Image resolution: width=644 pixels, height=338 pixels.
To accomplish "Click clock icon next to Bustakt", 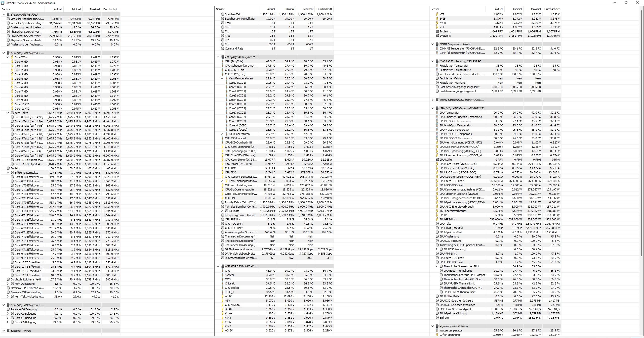I will coord(8,168).
